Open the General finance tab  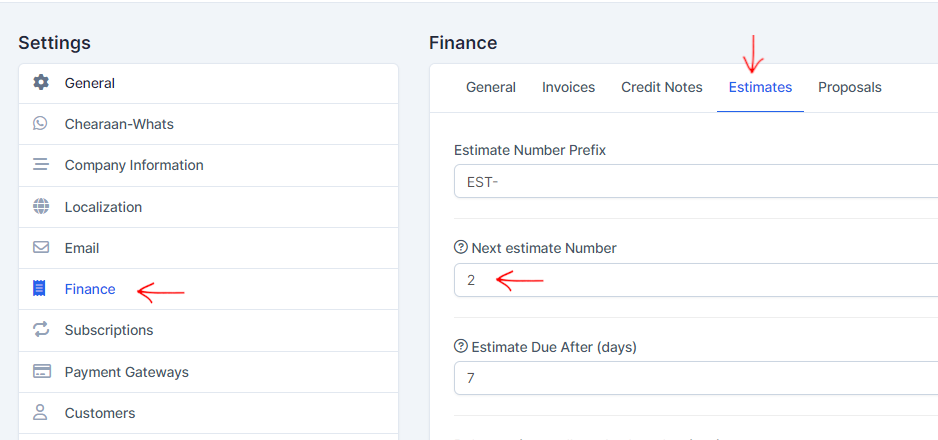[491, 87]
